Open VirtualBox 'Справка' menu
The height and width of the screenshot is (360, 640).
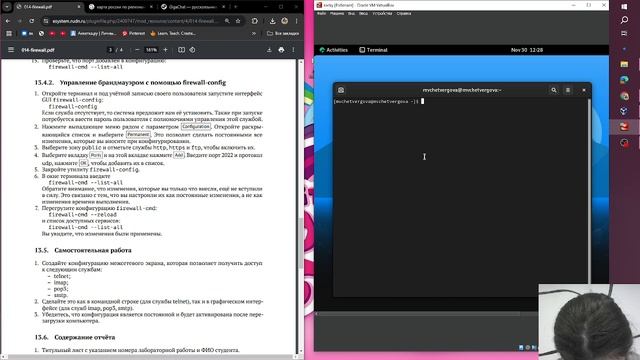pyautogui.click(x=404, y=13)
